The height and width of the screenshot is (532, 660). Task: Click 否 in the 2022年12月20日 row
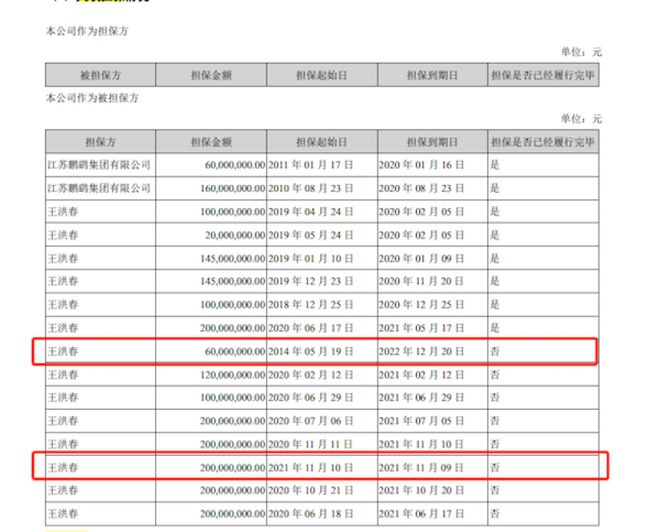[x=495, y=351]
